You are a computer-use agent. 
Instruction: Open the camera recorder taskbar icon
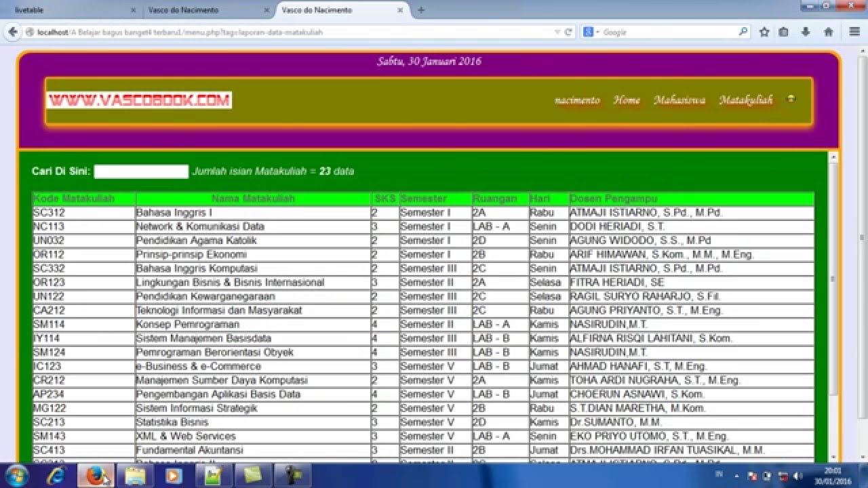pos(292,476)
